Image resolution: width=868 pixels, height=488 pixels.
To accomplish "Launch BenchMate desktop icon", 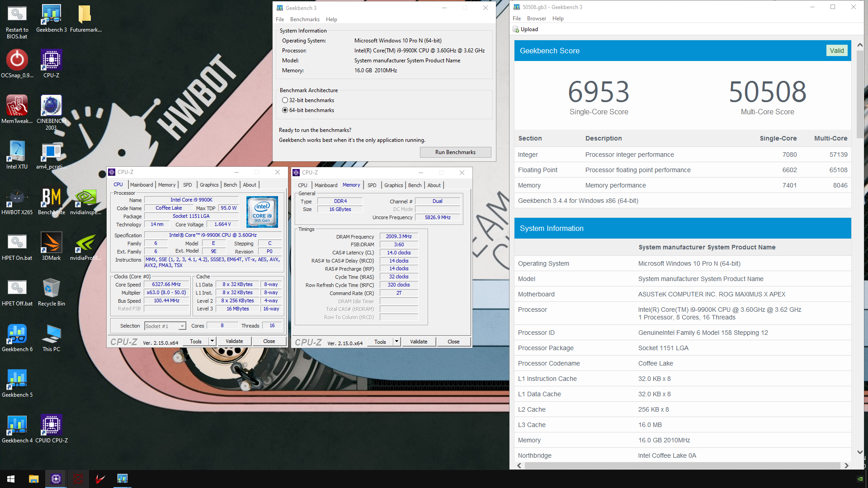I will [x=51, y=201].
